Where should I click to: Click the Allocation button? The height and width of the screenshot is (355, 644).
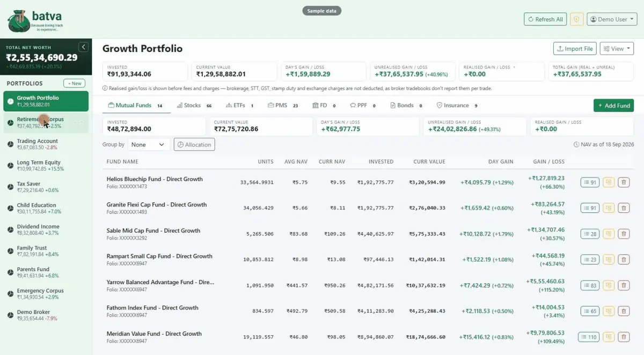(194, 144)
